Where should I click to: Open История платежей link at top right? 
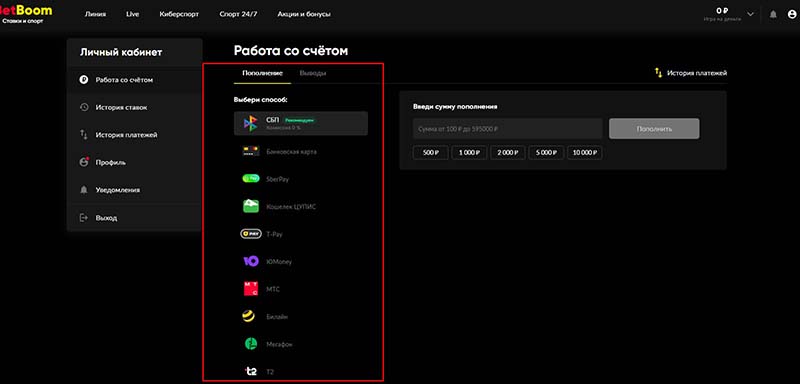point(697,73)
